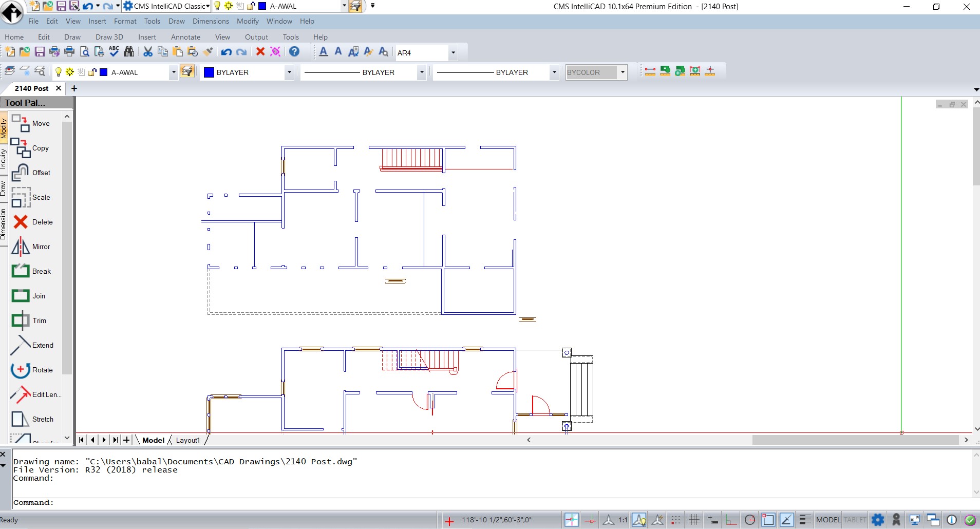Expand the A-AWAL layer dropdown in layer toolbar

174,72
